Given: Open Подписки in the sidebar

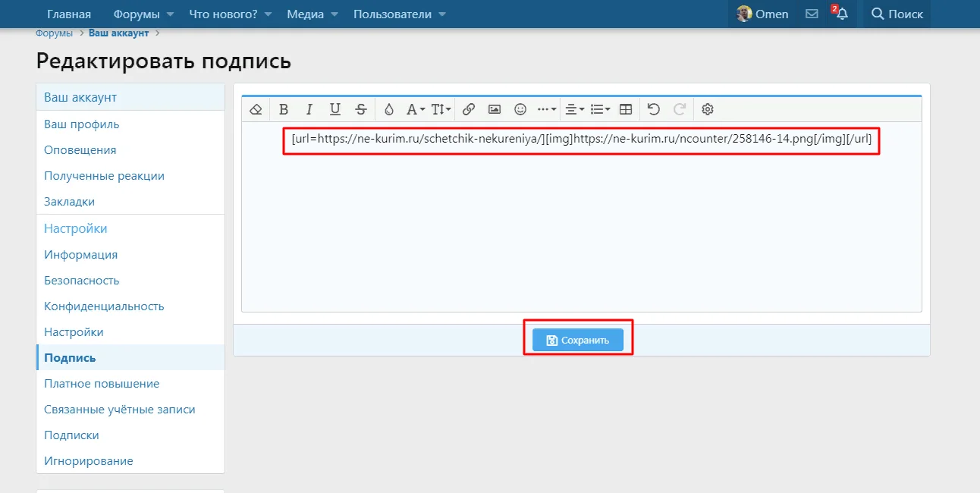Looking at the screenshot, I should point(130,435).
